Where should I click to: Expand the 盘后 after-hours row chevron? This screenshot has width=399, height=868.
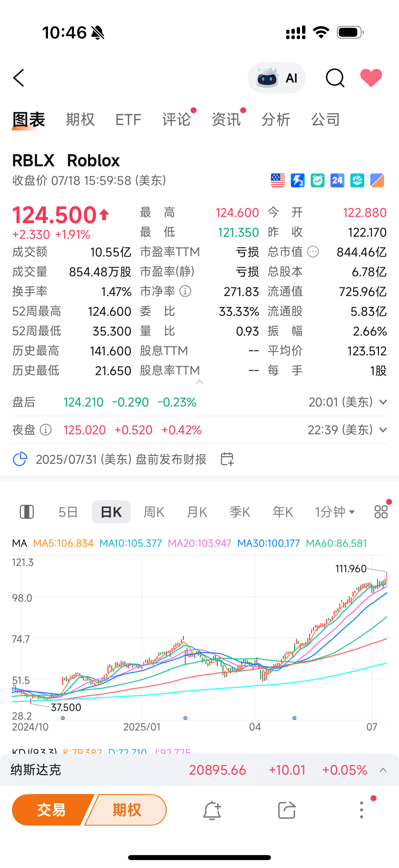383,402
